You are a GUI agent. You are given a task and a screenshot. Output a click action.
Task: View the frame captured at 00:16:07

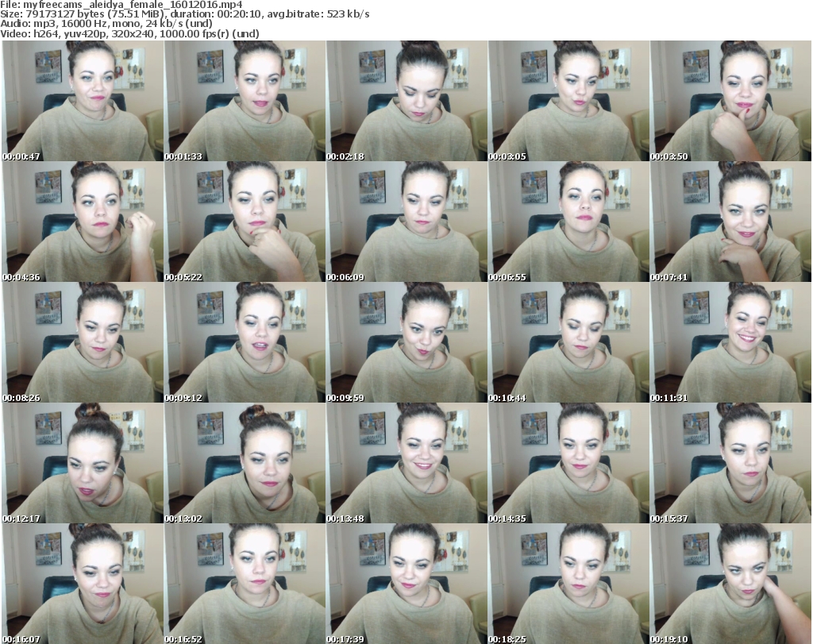coord(83,584)
